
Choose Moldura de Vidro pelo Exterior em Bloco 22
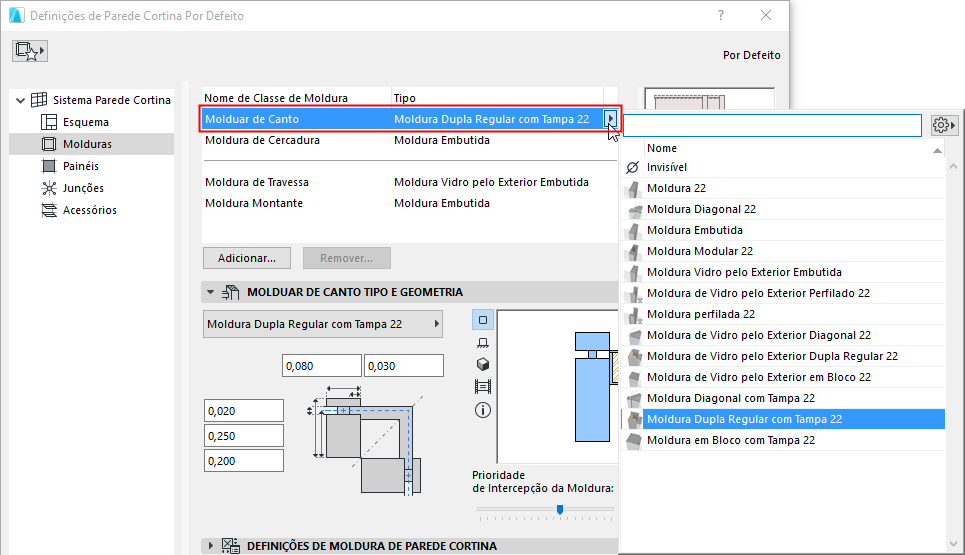(x=783, y=377)
